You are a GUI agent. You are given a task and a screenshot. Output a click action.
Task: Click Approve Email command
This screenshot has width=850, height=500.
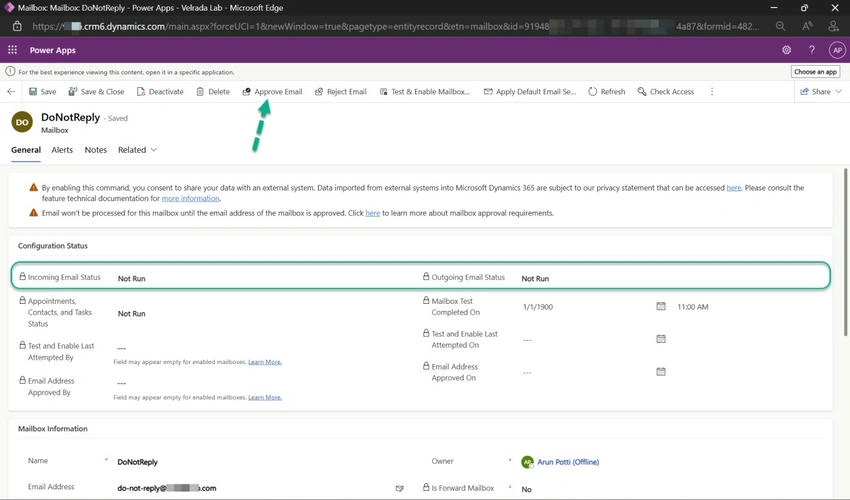272,92
